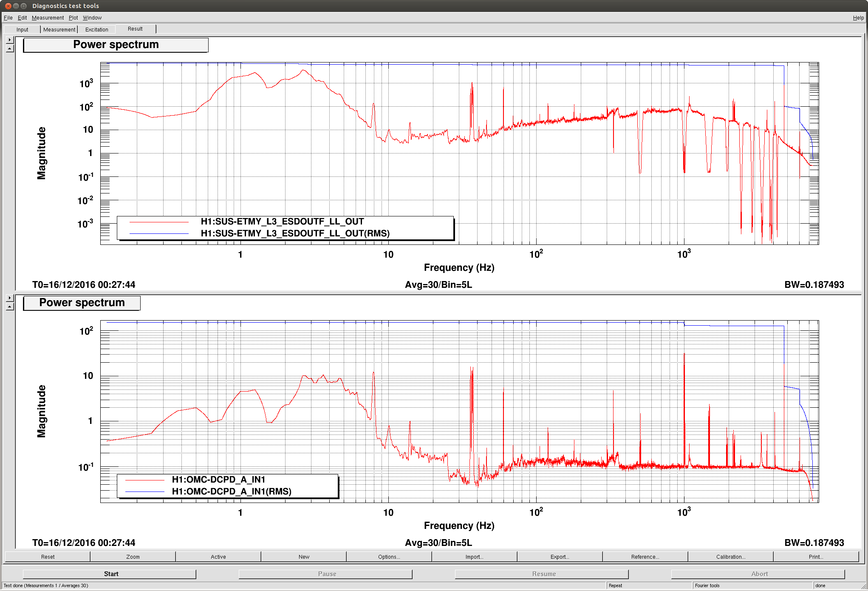Open the Window menu
Screen dimensions: 868x591
coord(92,18)
